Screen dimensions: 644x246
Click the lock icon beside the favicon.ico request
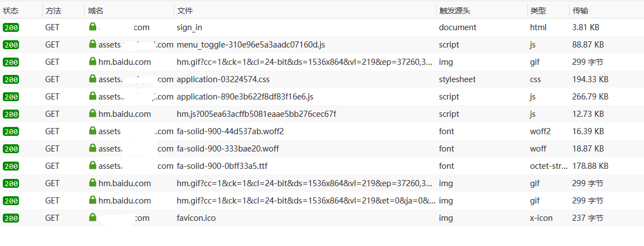click(92, 217)
